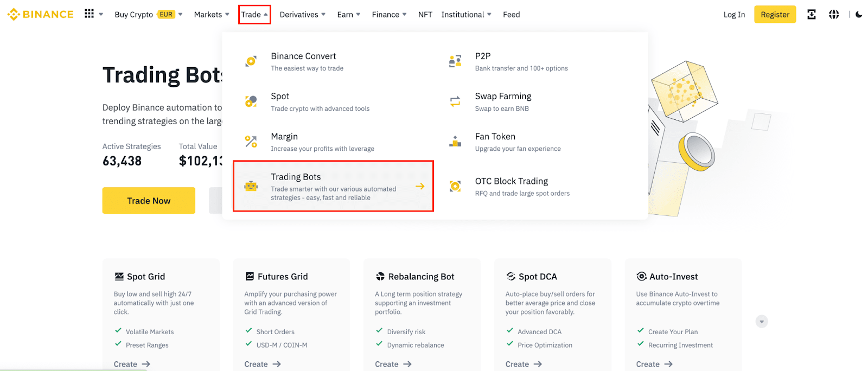
Task: Select P2P from the Trade menu
Action: (538, 61)
